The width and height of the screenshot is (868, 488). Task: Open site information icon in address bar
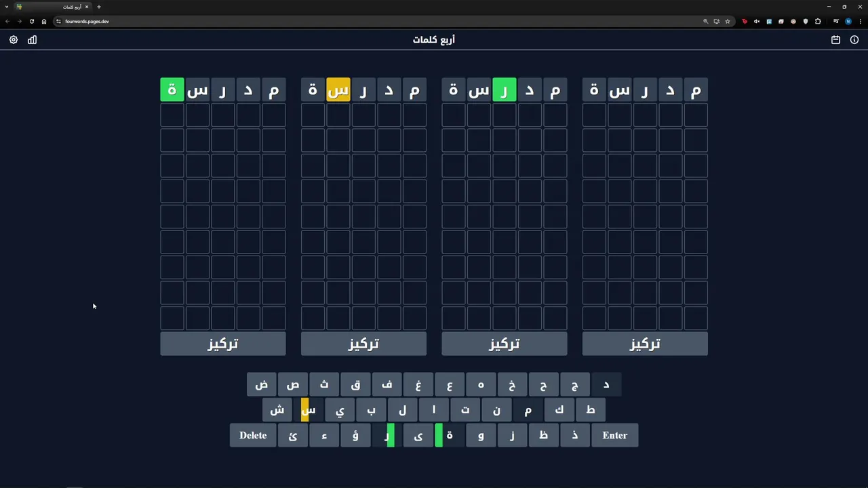58,21
